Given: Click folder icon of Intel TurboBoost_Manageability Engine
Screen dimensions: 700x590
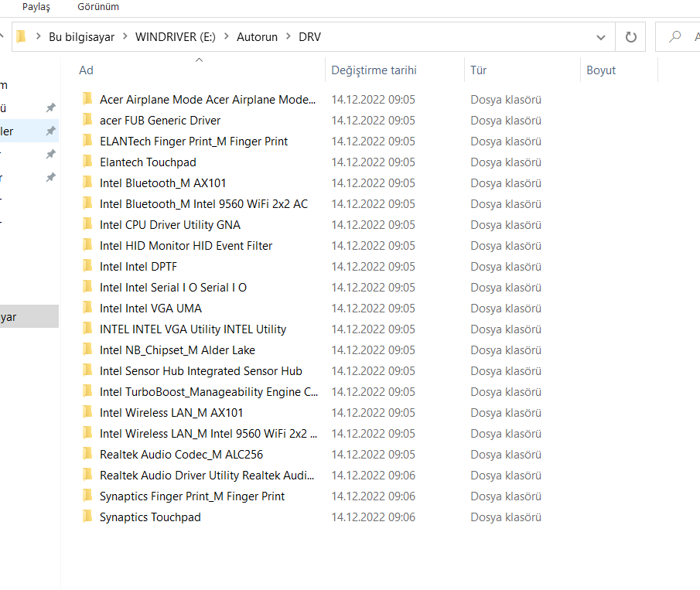Looking at the screenshot, I should click(87, 391).
